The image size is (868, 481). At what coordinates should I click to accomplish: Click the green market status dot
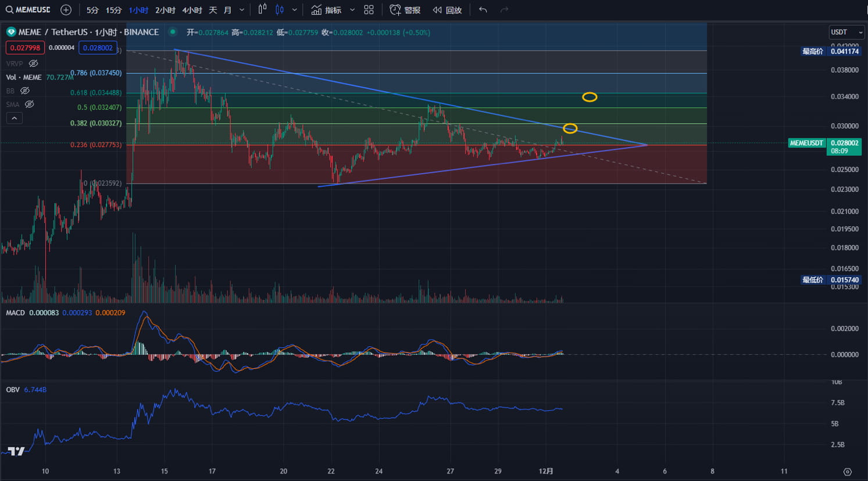[173, 32]
